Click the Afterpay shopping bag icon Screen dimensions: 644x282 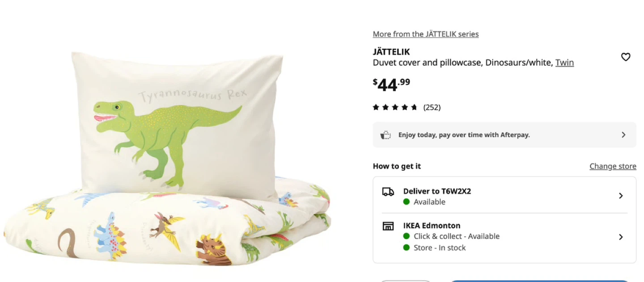[x=386, y=135]
